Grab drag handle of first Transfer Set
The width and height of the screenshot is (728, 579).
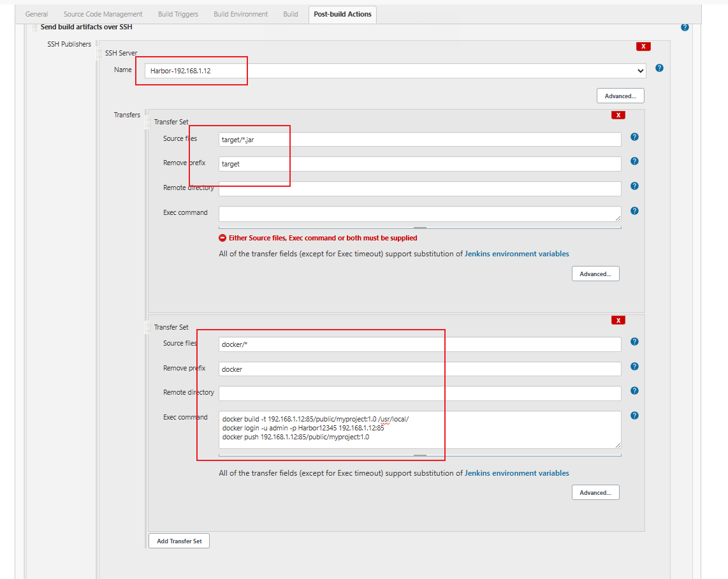pos(148,122)
